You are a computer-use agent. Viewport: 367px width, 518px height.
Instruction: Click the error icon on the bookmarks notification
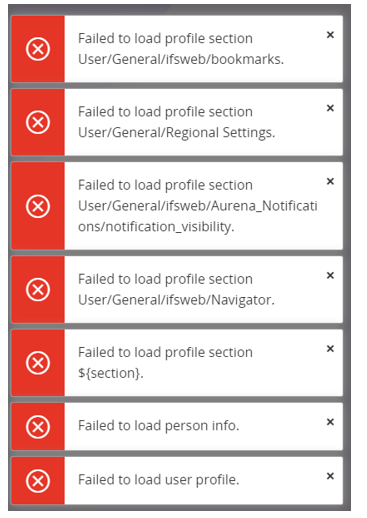coord(38,49)
